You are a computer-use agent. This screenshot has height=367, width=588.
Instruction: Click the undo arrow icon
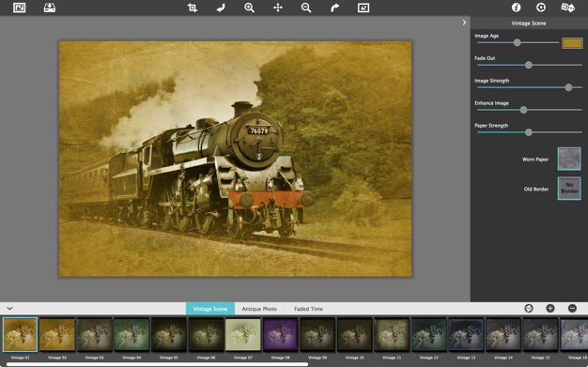(x=221, y=8)
